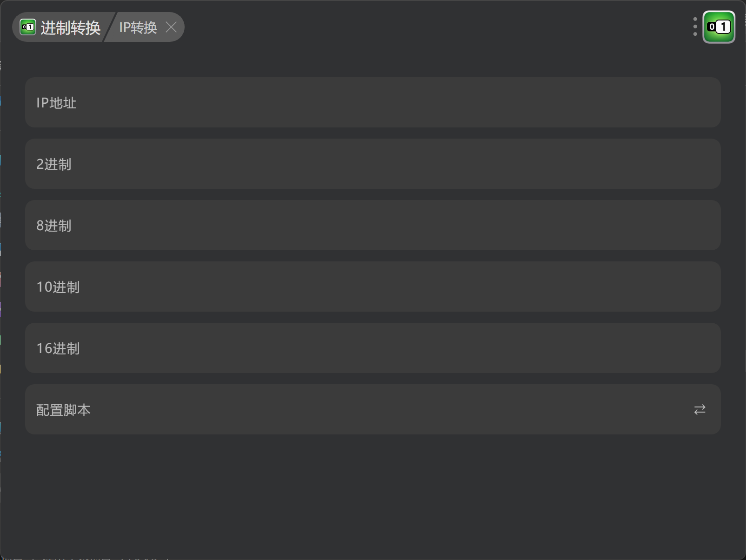Click the IP地址 placeholder label text
746x560 pixels.
(x=56, y=103)
